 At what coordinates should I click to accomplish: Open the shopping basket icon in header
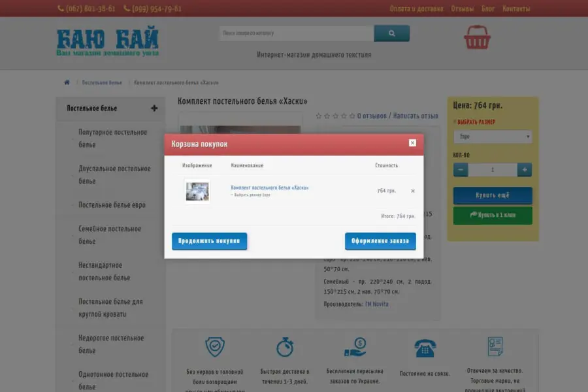(x=477, y=37)
